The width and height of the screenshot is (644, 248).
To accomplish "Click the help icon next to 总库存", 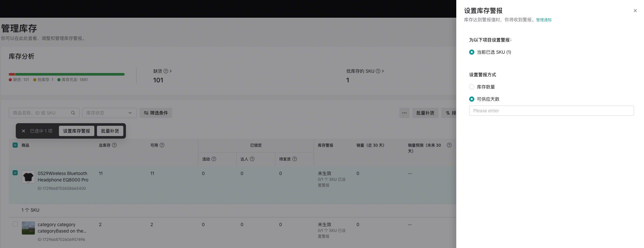I will 114,145.
